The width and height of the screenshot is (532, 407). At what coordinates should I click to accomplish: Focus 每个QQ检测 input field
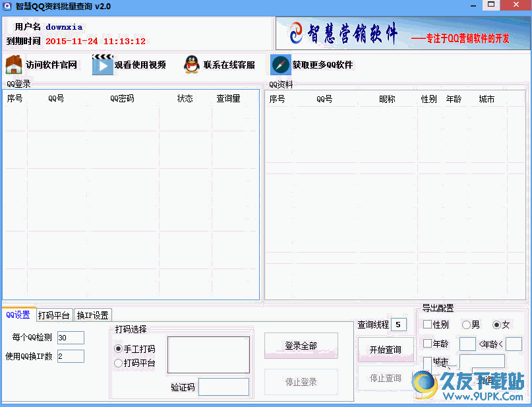pyautogui.click(x=71, y=338)
